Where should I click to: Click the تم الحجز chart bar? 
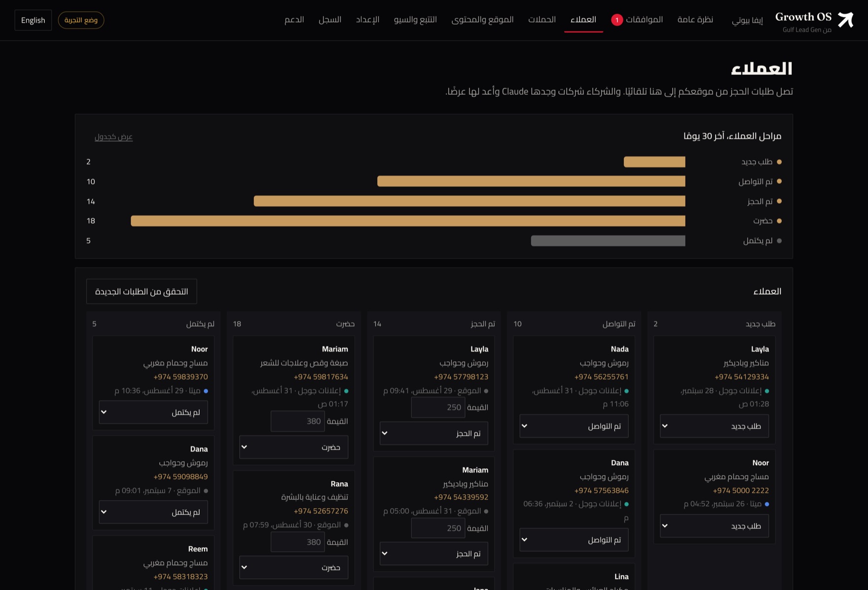pos(470,201)
